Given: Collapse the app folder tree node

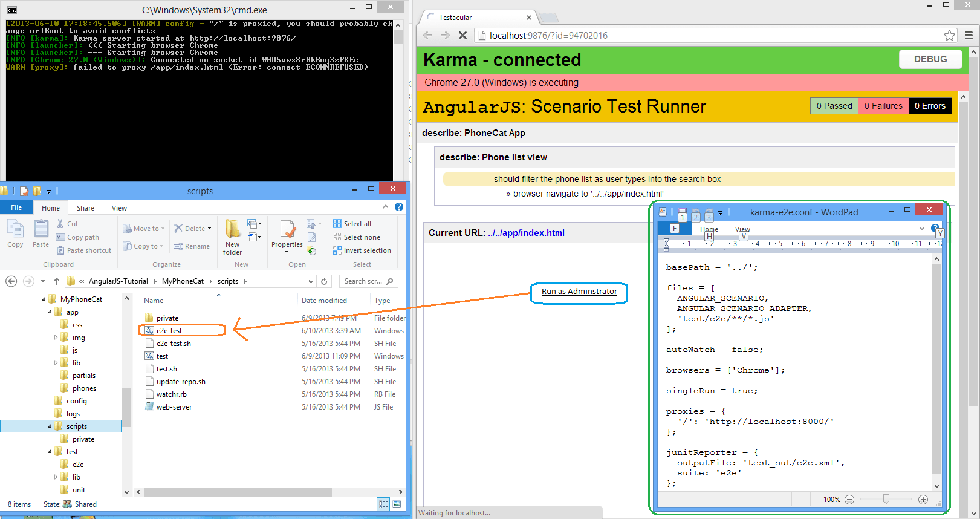Looking at the screenshot, I should (50, 312).
